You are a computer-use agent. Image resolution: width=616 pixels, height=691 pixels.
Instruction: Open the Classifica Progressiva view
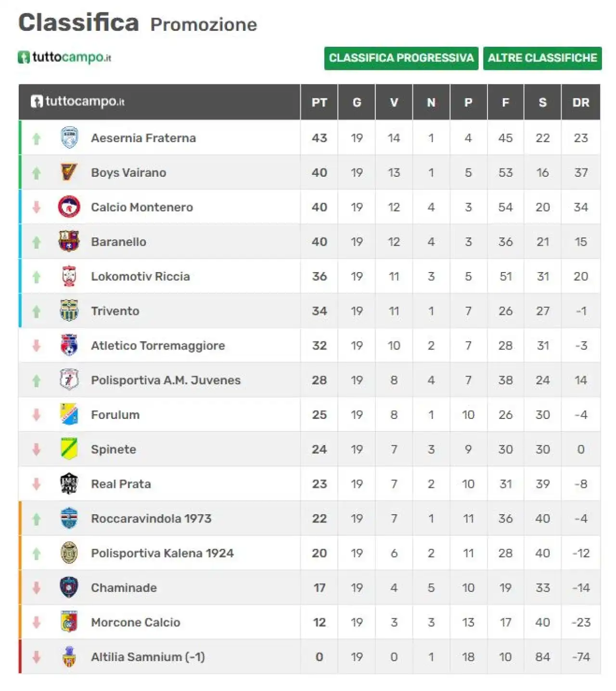[x=401, y=58]
